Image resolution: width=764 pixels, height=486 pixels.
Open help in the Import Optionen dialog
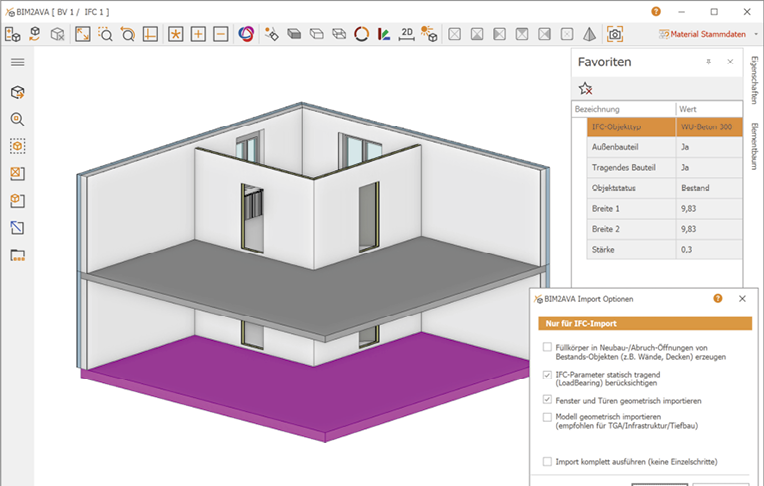(718, 298)
